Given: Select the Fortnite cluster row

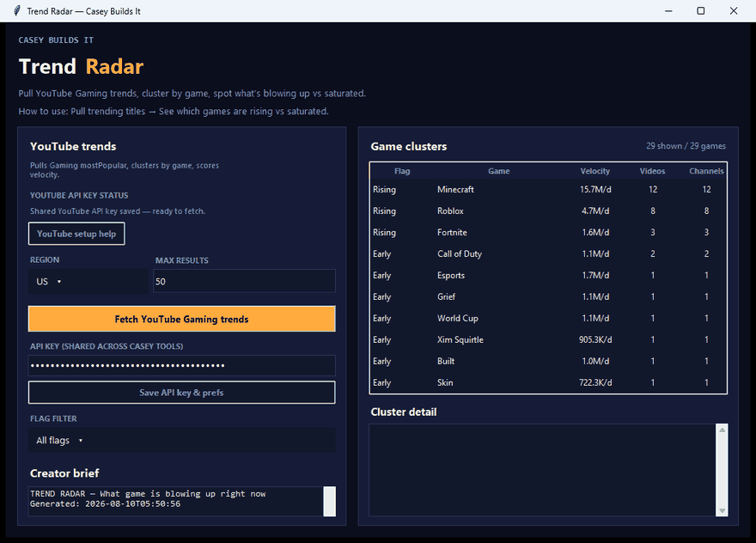Looking at the screenshot, I should click(x=548, y=233).
